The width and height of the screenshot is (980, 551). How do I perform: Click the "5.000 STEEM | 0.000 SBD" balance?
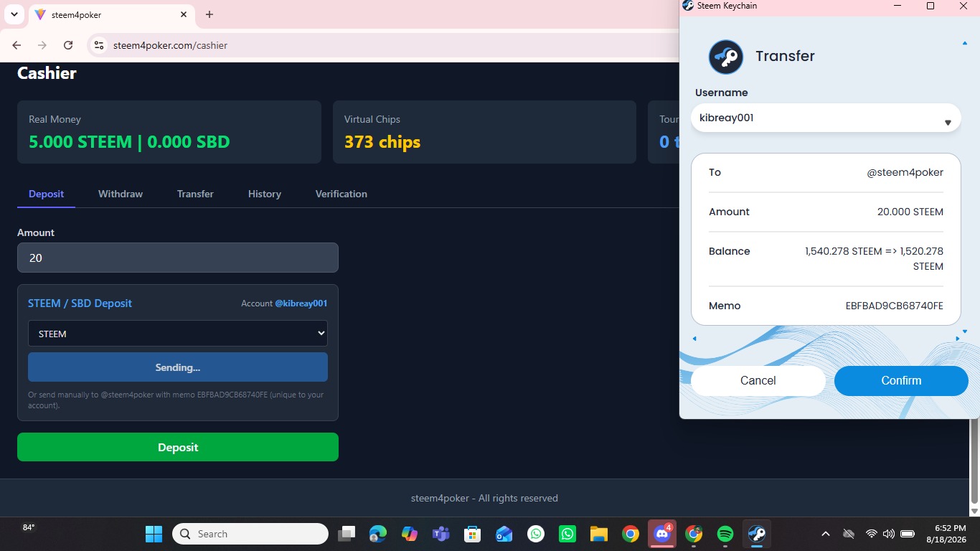(x=129, y=142)
